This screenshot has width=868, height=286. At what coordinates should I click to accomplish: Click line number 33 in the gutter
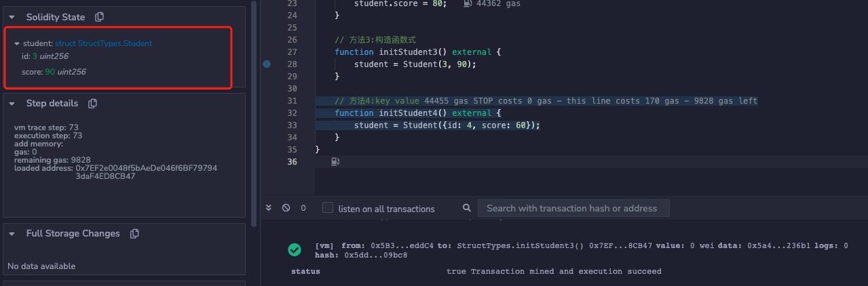292,125
